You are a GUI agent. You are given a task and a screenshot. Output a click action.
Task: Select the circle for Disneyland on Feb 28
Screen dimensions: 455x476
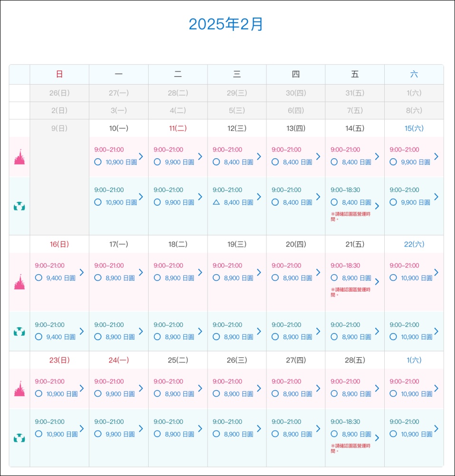coord(334,394)
